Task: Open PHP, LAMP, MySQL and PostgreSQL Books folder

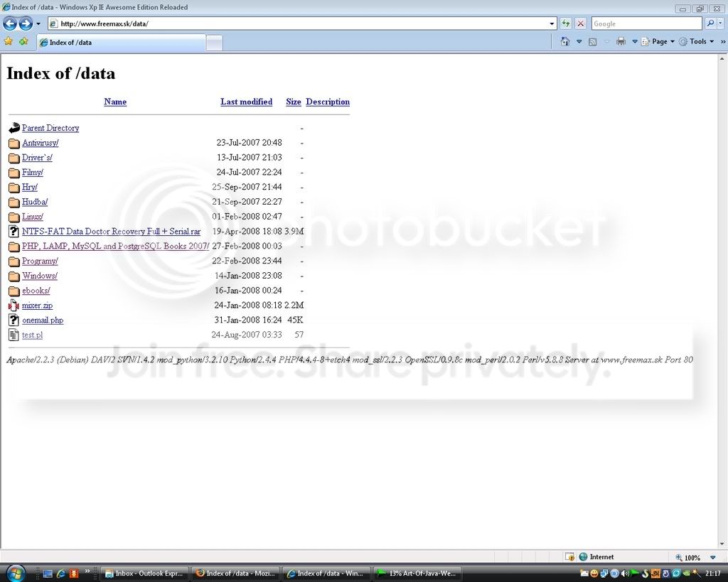Action: 115,246
